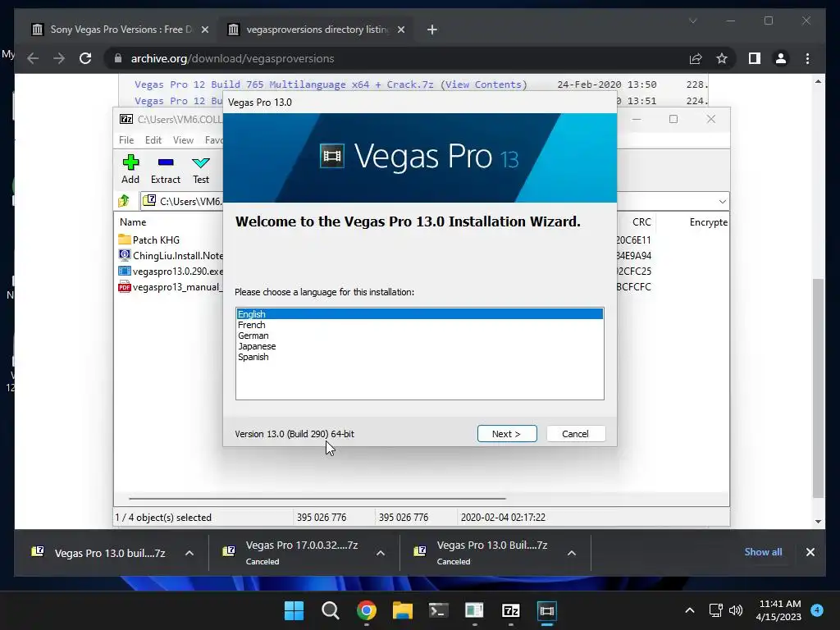Expand options for Vegas Pro 13.0 buil download
The height and width of the screenshot is (630, 840).
189,553
